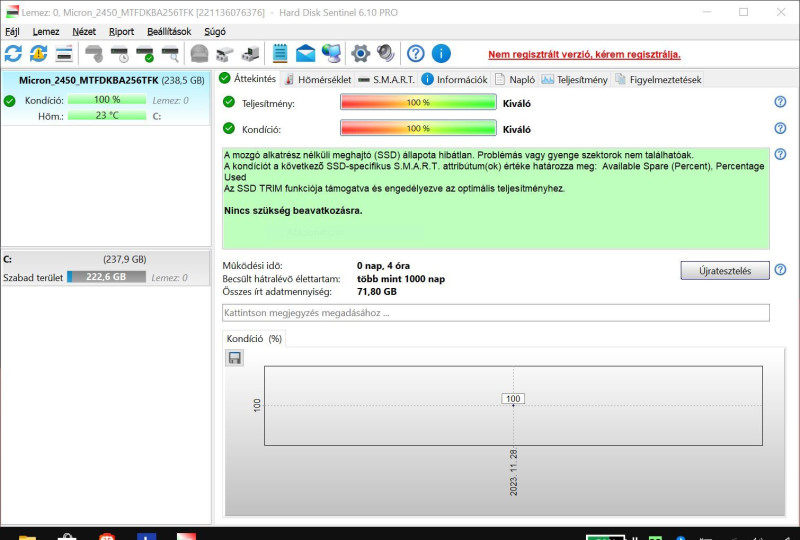
Task: Click the disk with clock icon
Action: point(120,53)
